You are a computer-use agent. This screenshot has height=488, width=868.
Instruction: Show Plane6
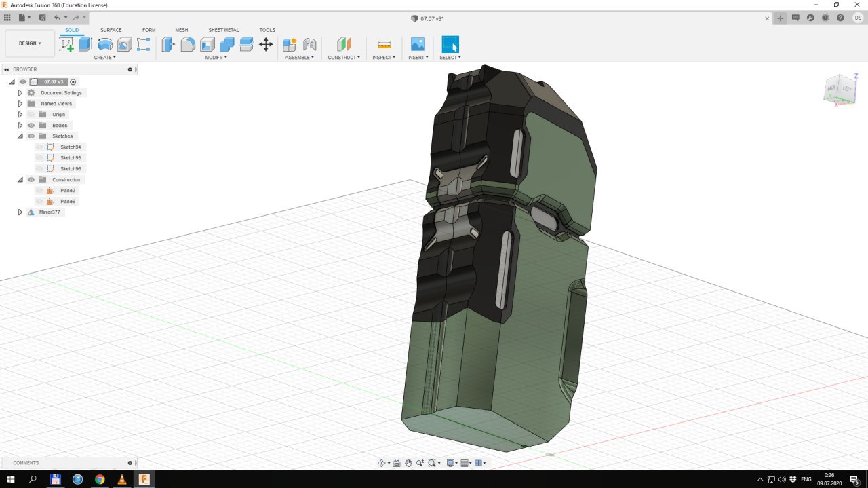point(39,201)
